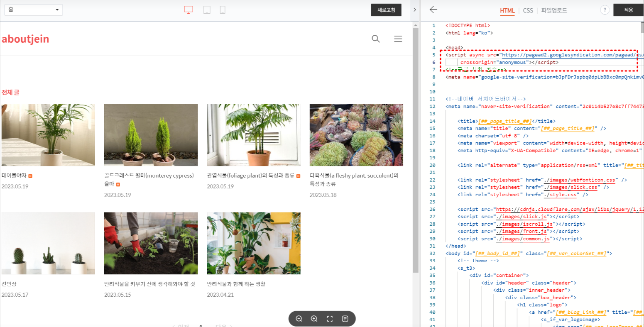
Task: Switch preview to desktop view icon
Action: pos(189,10)
